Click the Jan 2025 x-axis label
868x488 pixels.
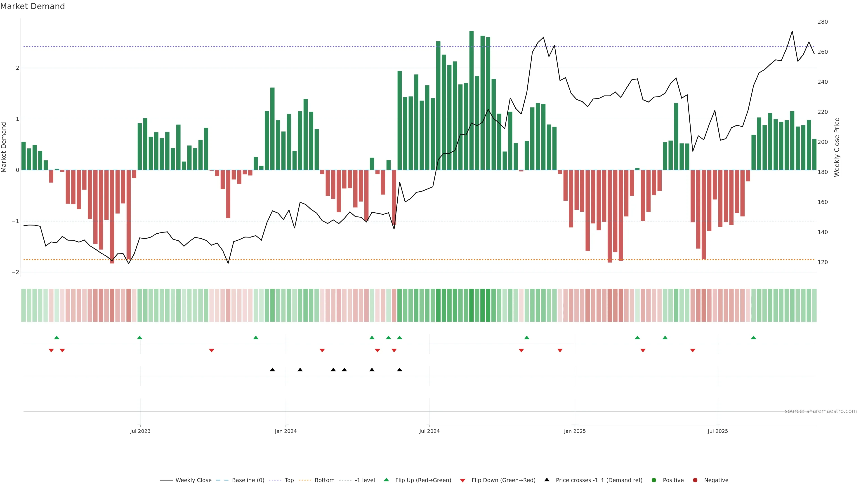tap(575, 431)
